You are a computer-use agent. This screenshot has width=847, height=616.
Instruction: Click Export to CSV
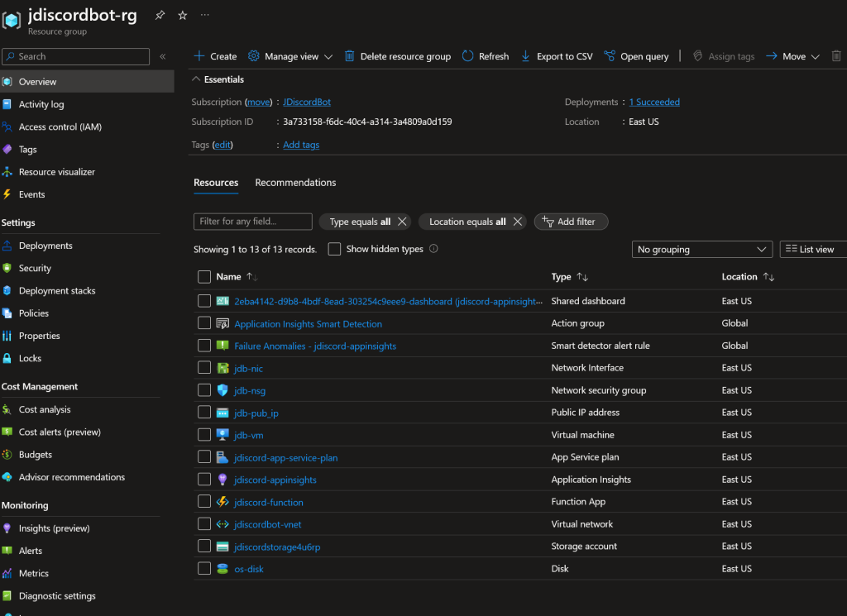(x=557, y=56)
